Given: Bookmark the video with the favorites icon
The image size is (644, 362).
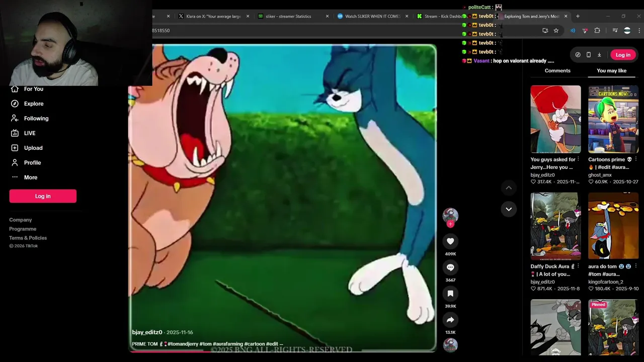Looking at the screenshot, I should point(450,294).
